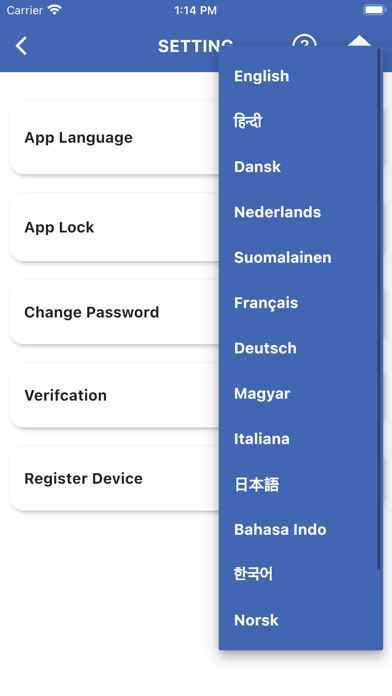This screenshot has width=392, height=696.
Task: Choose Magyar in the dropdown
Action: point(262,394)
